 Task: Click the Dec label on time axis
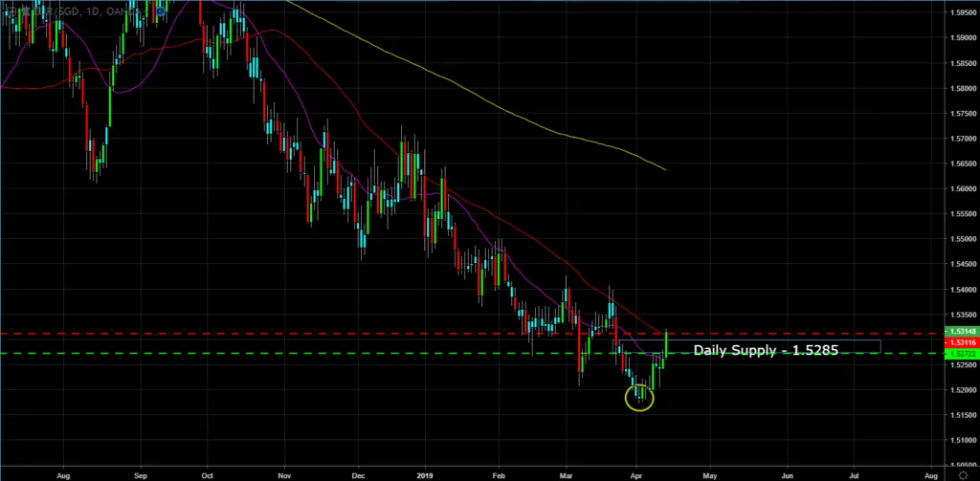(359, 475)
